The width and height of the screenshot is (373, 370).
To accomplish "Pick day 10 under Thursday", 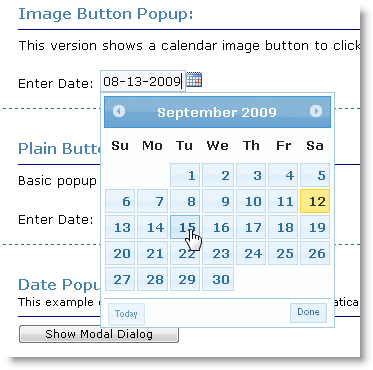I will pyautogui.click(x=251, y=201).
